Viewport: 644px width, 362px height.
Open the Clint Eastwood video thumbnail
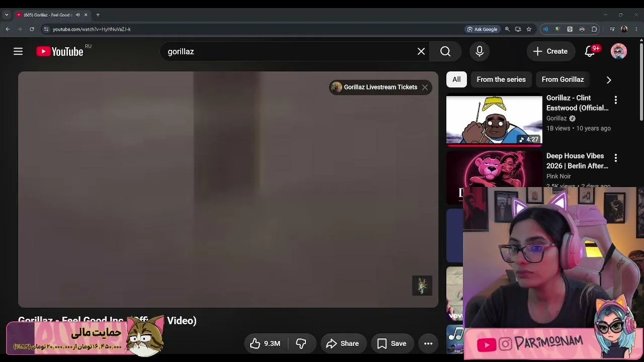494,120
